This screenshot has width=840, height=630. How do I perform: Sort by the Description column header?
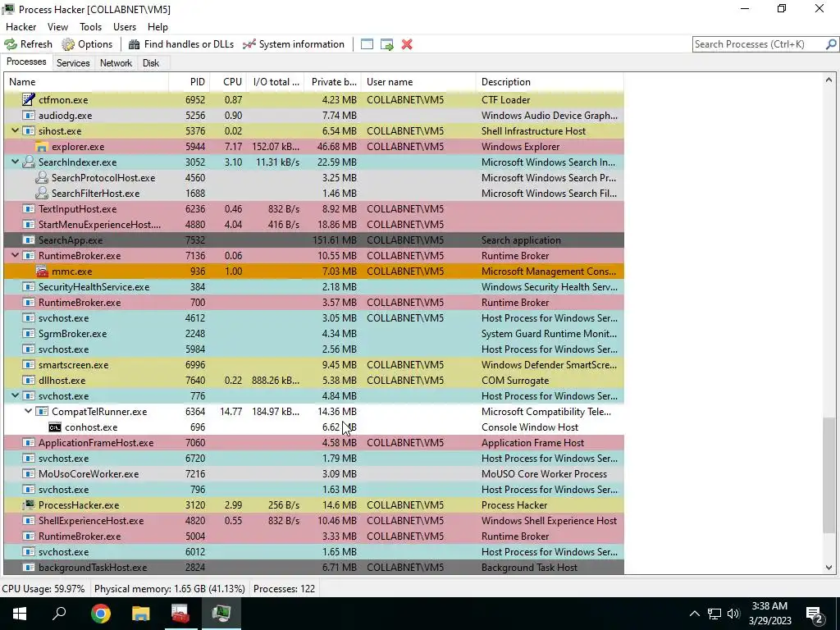[550, 82]
